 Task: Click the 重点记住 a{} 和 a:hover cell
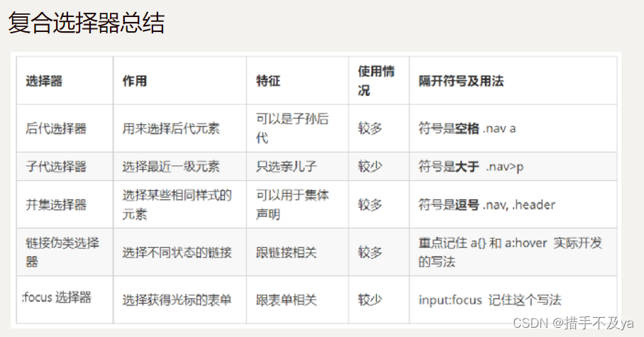(513, 252)
